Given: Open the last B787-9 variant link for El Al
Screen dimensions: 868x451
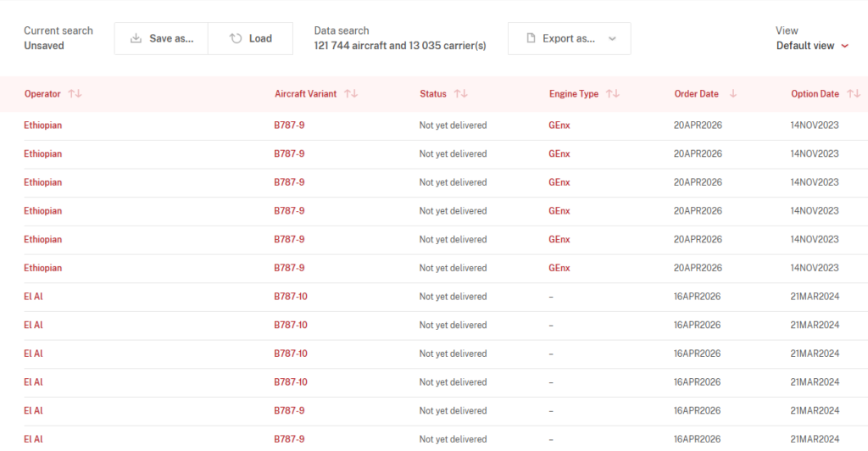Looking at the screenshot, I should pos(289,439).
